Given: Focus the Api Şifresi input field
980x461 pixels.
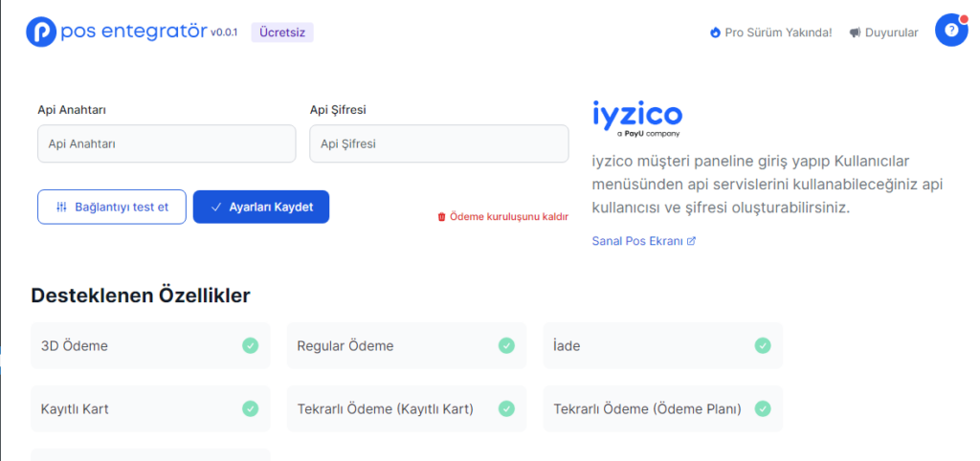Looking at the screenshot, I should [x=438, y=143].
